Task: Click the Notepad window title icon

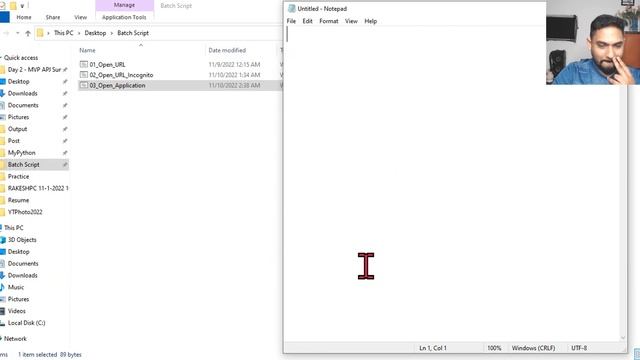Action: click(291, 9)
